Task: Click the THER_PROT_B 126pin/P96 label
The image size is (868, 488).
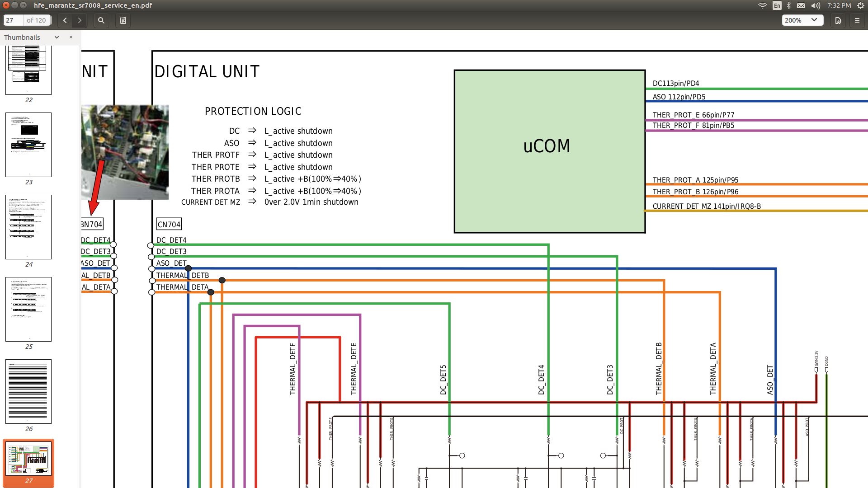Action: (x=696, y=192)
